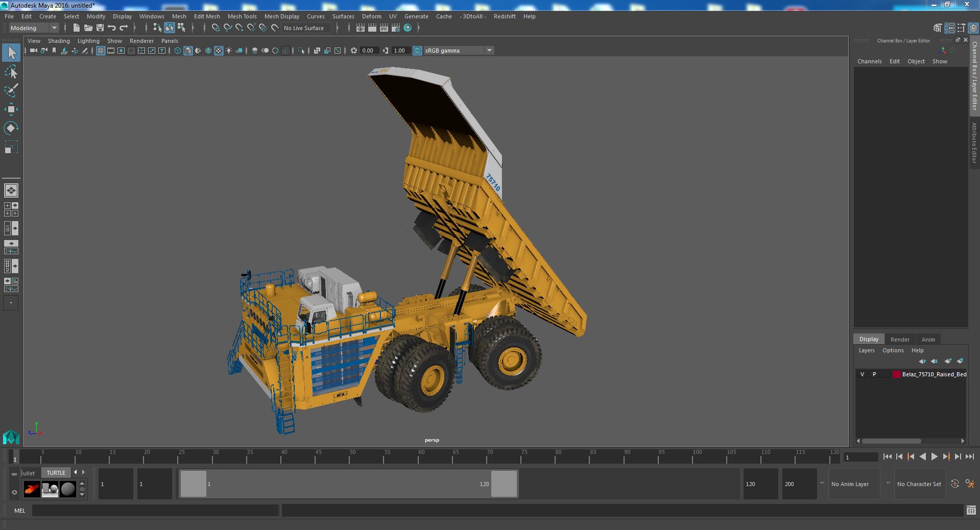The image size is (980, 530).
Task: Toggle Channel Box Layer Editor icon
Action: point(973,28)
